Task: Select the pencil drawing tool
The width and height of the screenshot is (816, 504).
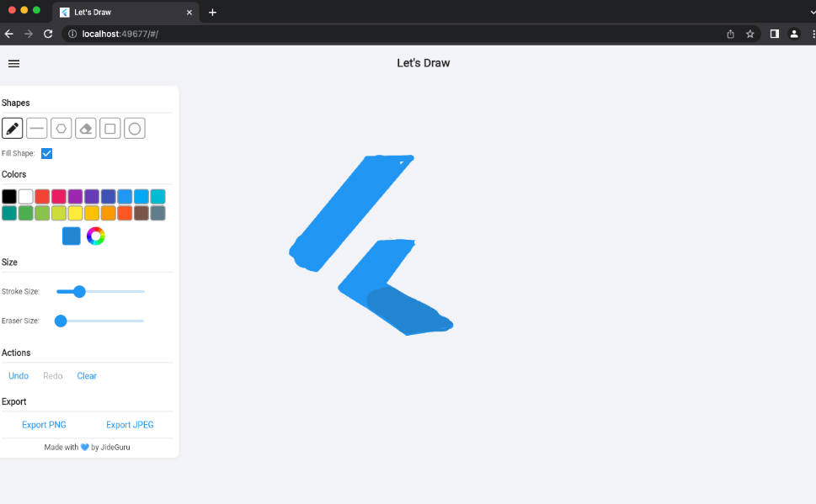Action: click(x=13, y=128)
